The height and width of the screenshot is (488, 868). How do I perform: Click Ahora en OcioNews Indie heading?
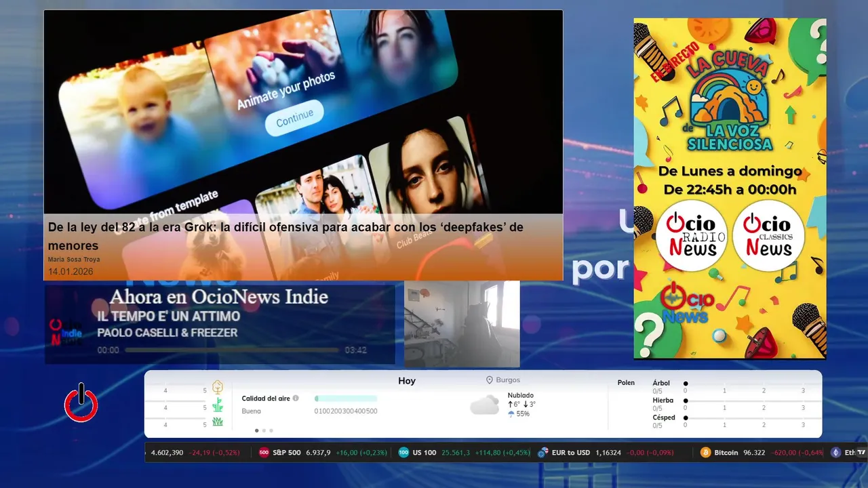218,297
